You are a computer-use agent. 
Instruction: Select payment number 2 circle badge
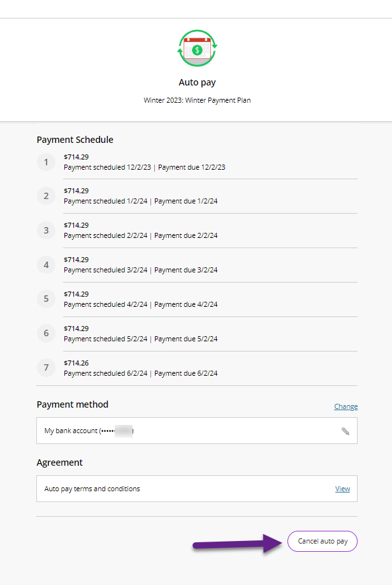[x=46, y=196]
